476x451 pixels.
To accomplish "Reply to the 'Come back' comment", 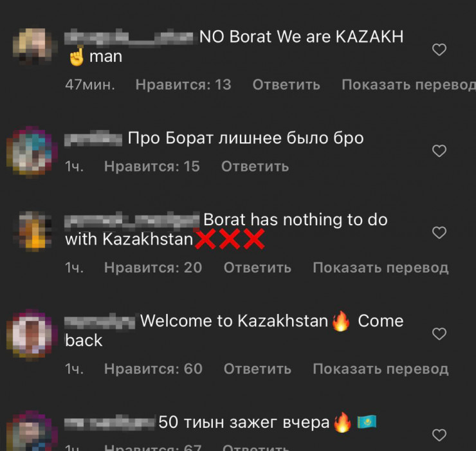I will [x=257, y=369].
